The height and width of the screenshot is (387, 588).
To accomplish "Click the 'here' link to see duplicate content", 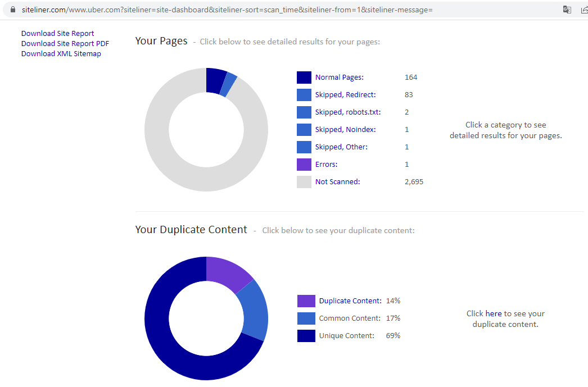I will point(493,313).
